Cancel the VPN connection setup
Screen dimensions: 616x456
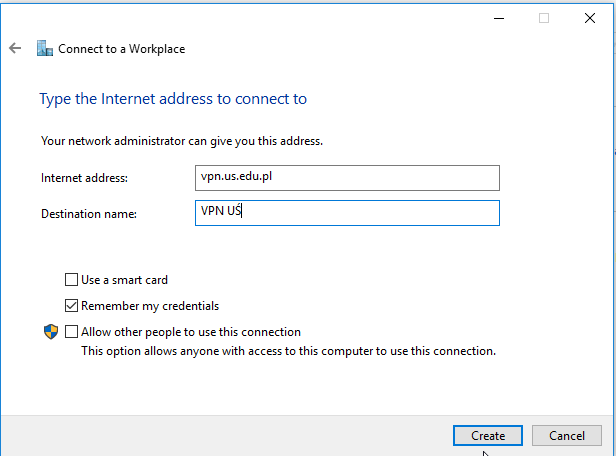[566, 436]
